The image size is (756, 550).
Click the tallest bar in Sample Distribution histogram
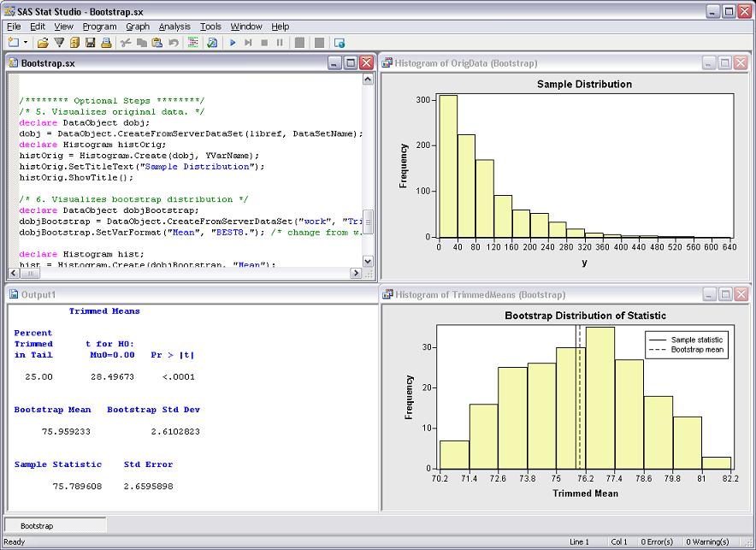click(448, 166)
